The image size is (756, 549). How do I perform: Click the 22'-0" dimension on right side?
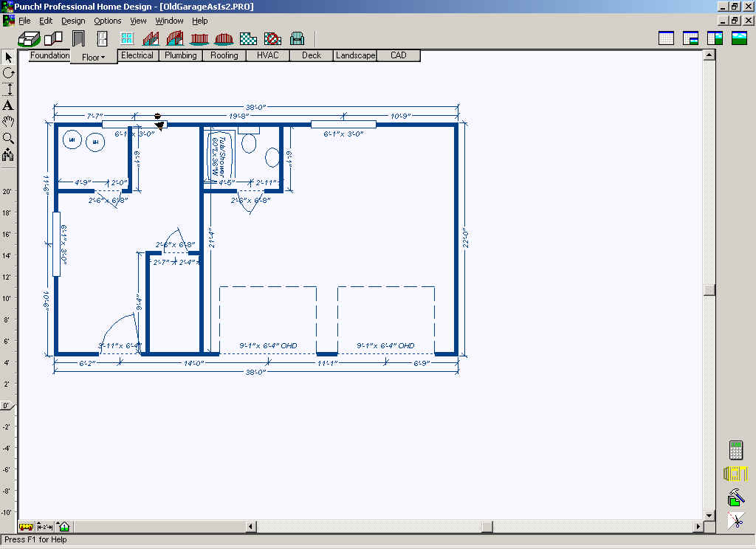[466, 238]
